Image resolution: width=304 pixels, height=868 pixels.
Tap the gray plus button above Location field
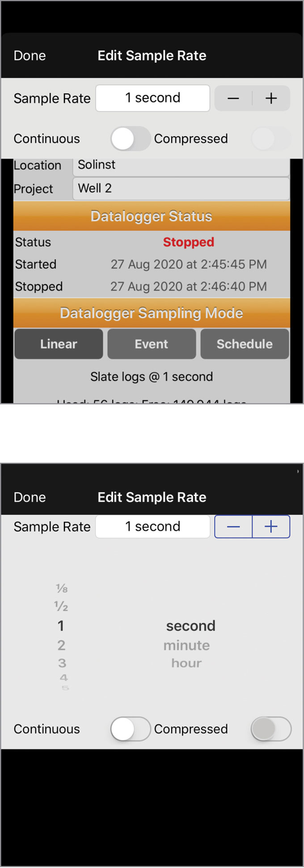(271, 98)
